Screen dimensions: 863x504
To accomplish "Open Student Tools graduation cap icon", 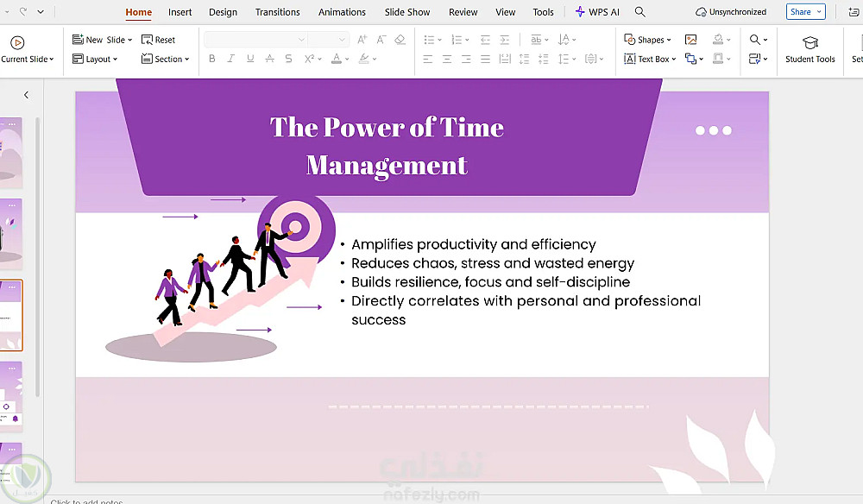I will pos(809,42).
